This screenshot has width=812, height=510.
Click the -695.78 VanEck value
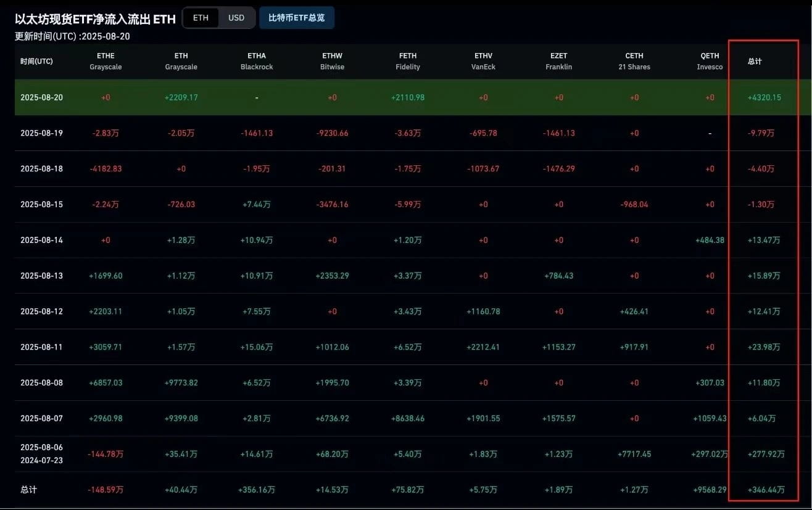pos(483,133)
